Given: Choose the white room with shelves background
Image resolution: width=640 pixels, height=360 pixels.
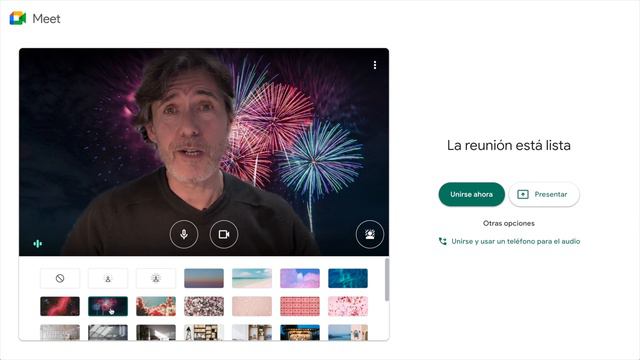Looking at the screenshot, I should tap(252, 332).
